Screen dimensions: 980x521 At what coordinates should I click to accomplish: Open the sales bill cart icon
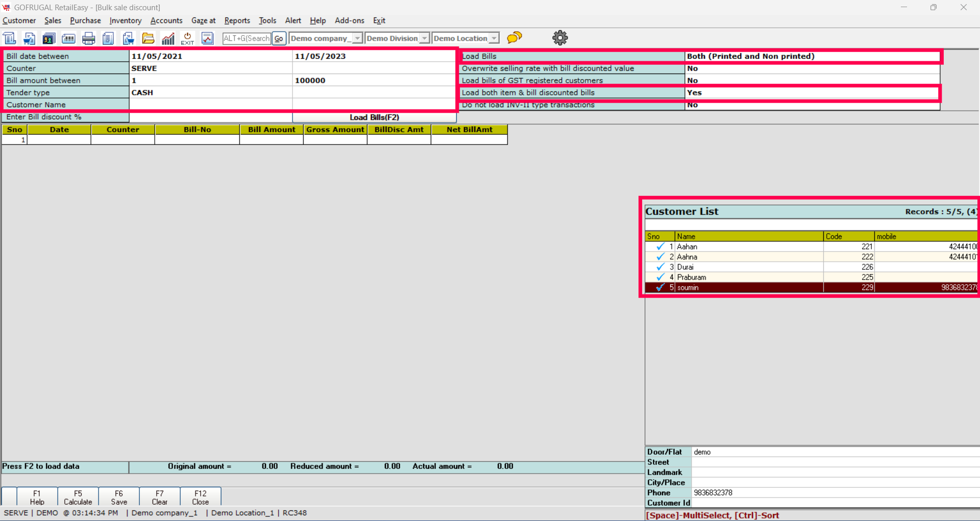coord(29,38)
